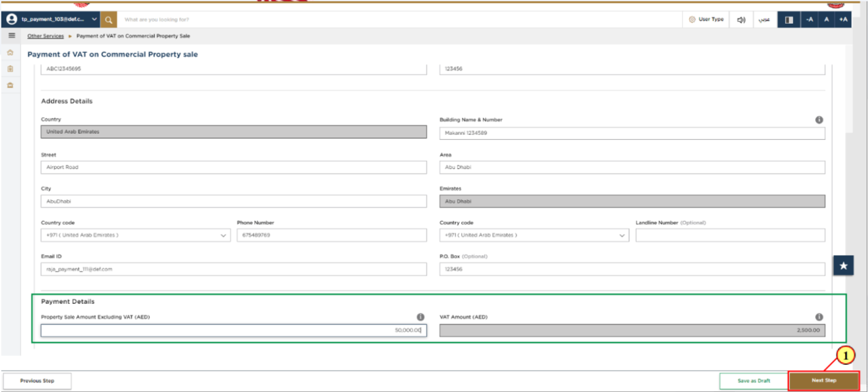Click the star favorites icon
This screenshot has width=868, height=392.
point(844,266)
